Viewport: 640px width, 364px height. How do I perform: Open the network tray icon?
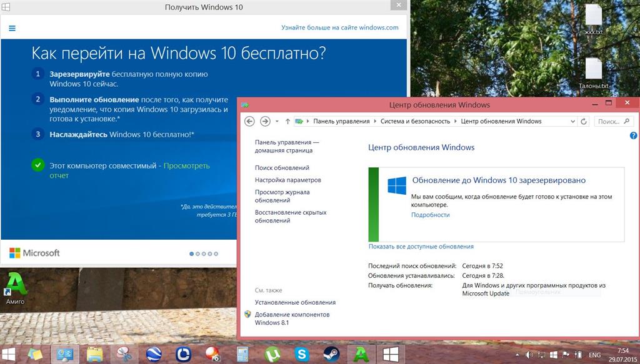(x=541, y=355)
